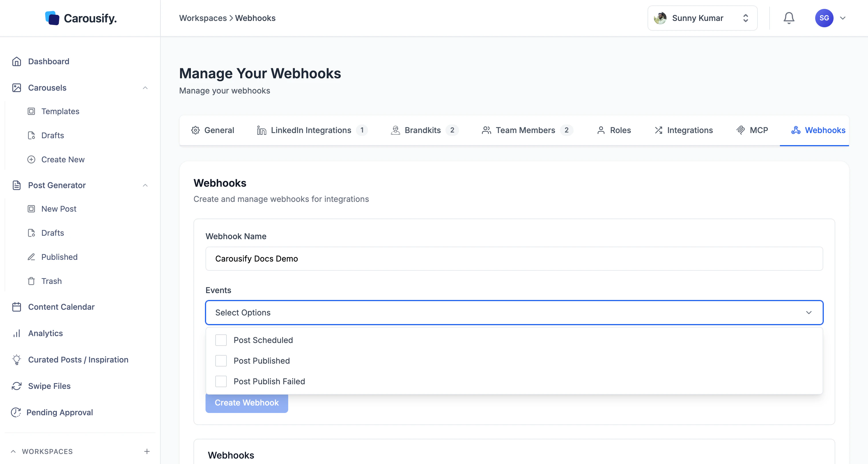Collapse the Workspaces section chevron
Screen dimensions: 868x464
point(13,451)
